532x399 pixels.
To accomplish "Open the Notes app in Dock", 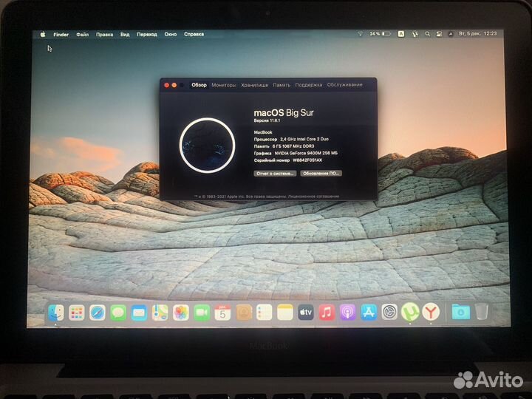I will [x=285, y=313].
